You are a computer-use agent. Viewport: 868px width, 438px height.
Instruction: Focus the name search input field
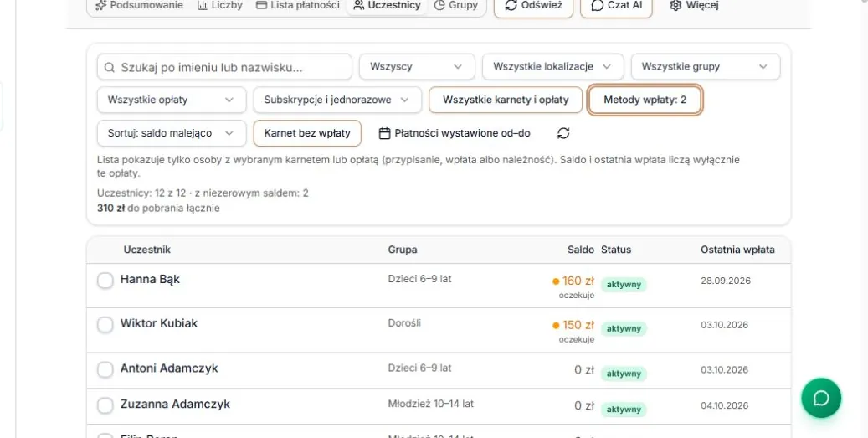point(224,67)
